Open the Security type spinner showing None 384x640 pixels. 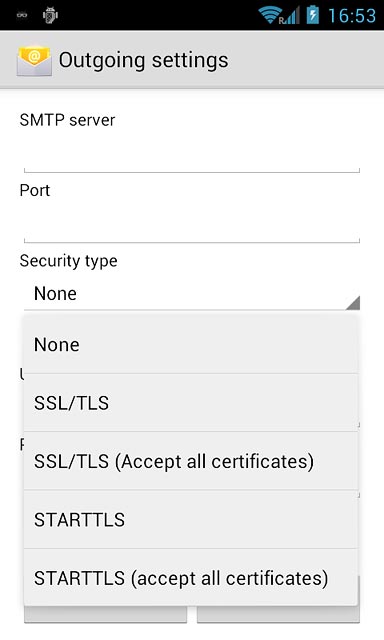pos(192,294)
